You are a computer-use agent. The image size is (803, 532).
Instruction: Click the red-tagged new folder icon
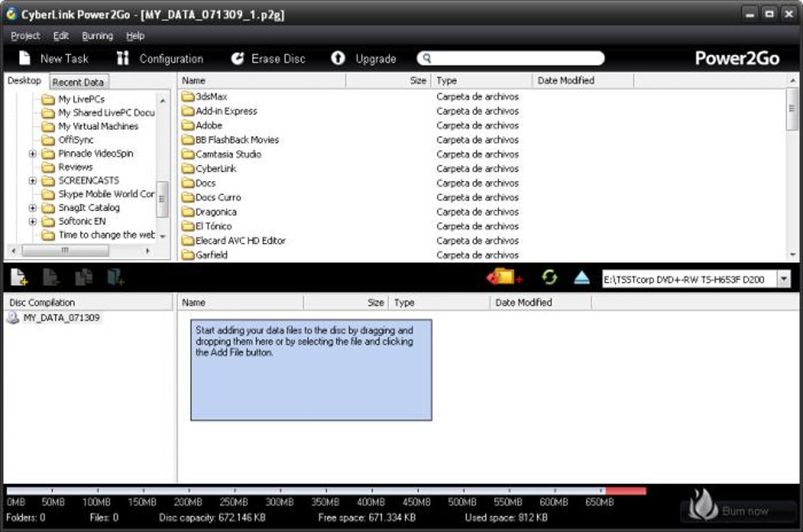(505, 277)
